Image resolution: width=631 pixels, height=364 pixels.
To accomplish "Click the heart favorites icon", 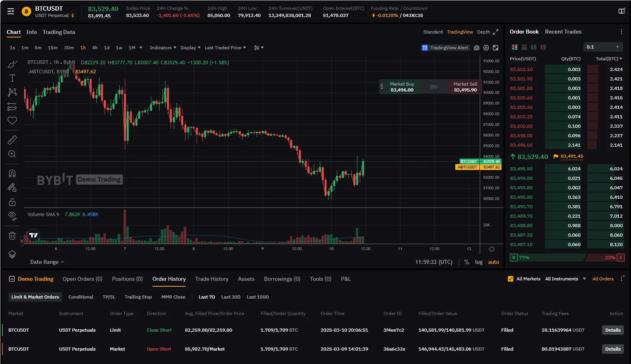I will 12,121.
